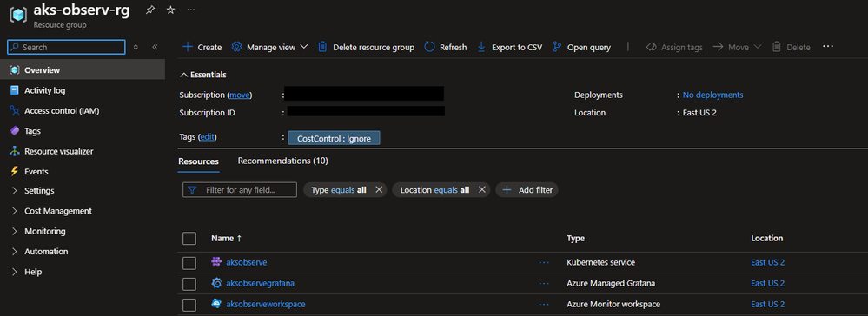This screenshot has height=316, width=868.
Task: Check the select-all checkbox in Name header
Action: pyautogui.click(x=189, y=239)
